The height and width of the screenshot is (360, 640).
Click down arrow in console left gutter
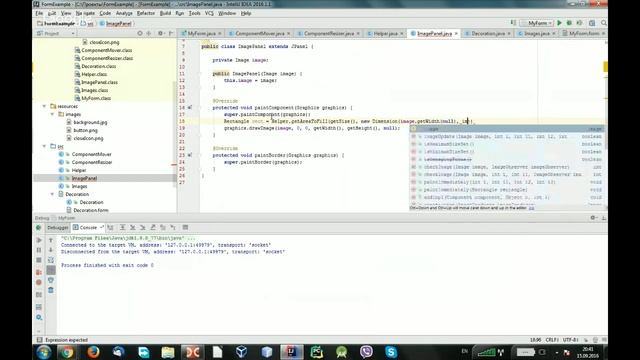point(51,250)
